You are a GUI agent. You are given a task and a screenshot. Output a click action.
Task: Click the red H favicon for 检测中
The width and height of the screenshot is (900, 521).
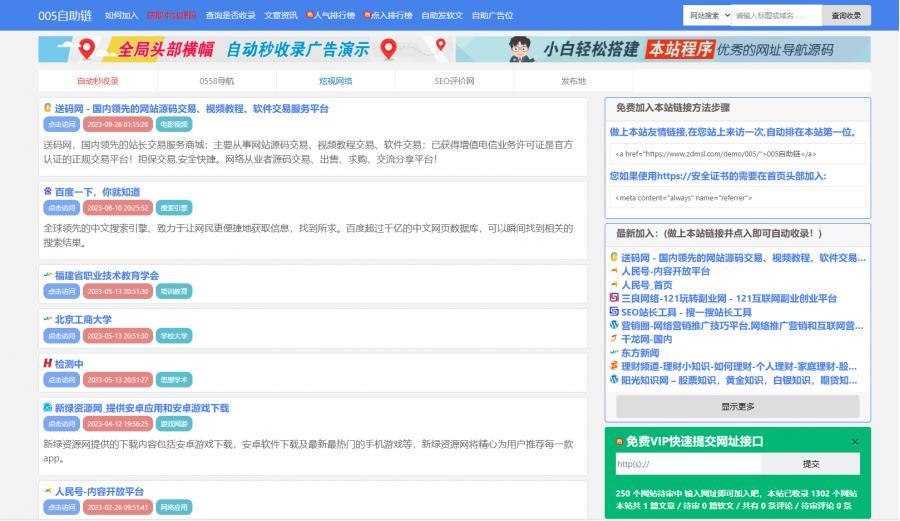click(48, 363)
